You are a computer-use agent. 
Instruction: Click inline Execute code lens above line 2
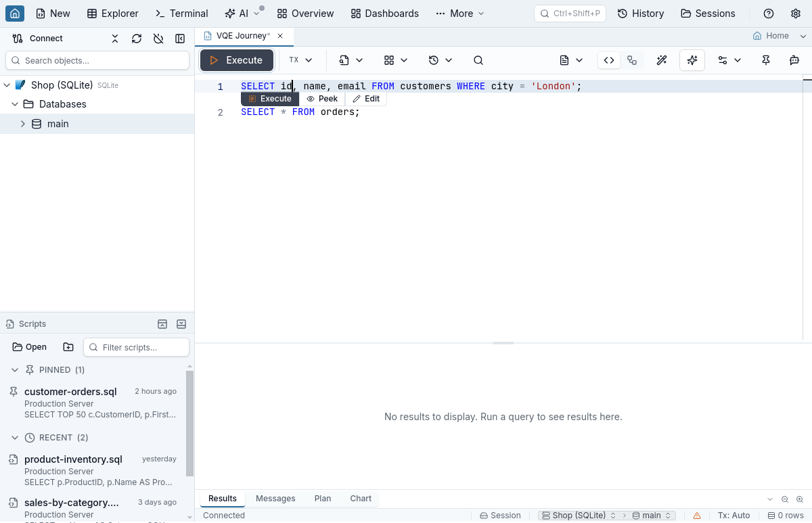pos(270,99)
